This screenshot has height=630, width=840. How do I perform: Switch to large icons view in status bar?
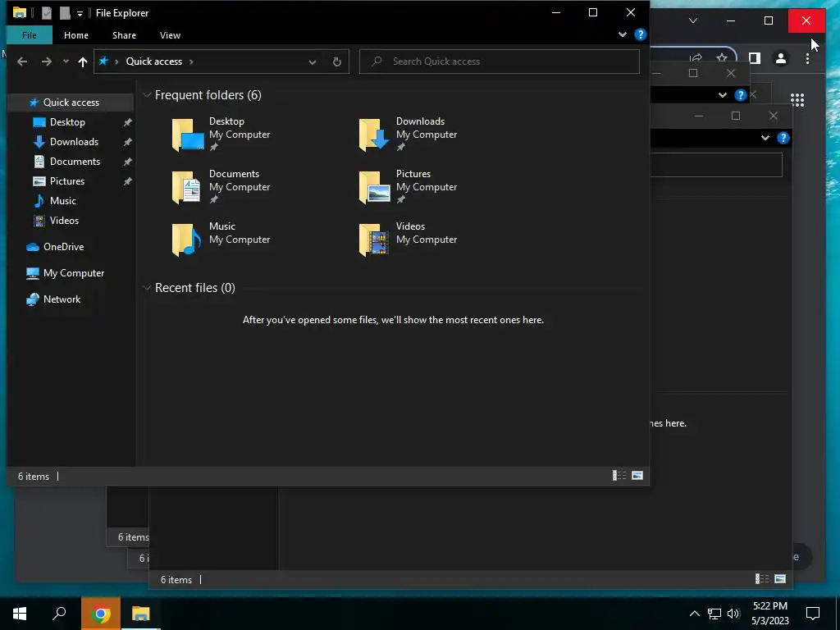[x=637, y=476]
